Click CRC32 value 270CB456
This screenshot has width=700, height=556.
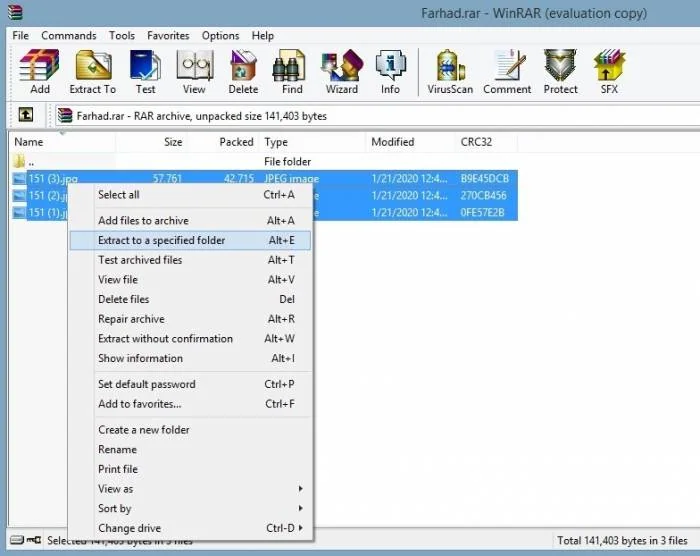(483, 196)
